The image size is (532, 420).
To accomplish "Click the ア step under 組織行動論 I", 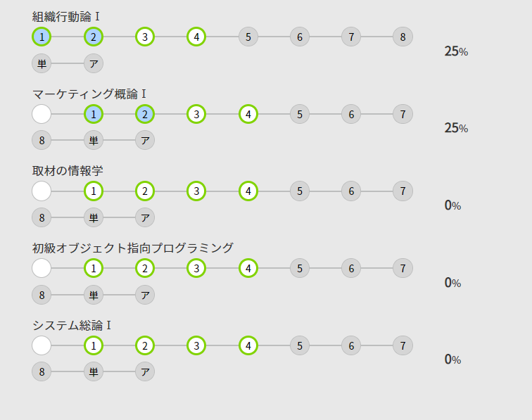I will [94, 63].
